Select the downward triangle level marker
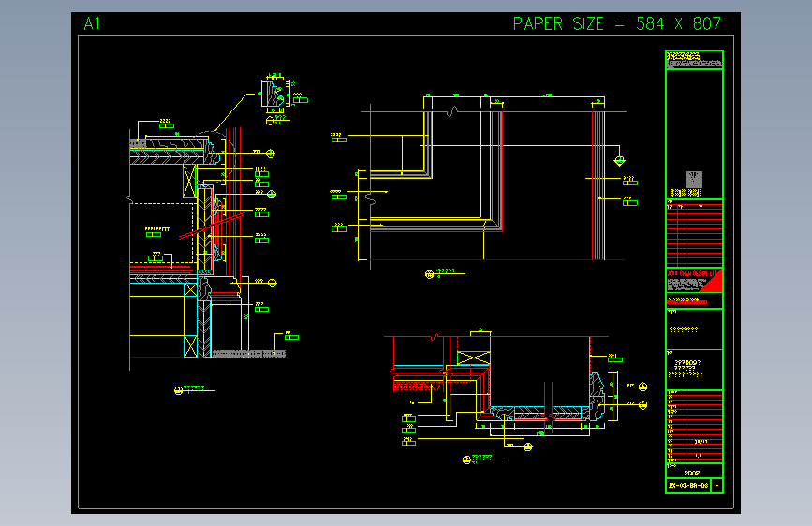The image size is (812, 526). point(619,162)
